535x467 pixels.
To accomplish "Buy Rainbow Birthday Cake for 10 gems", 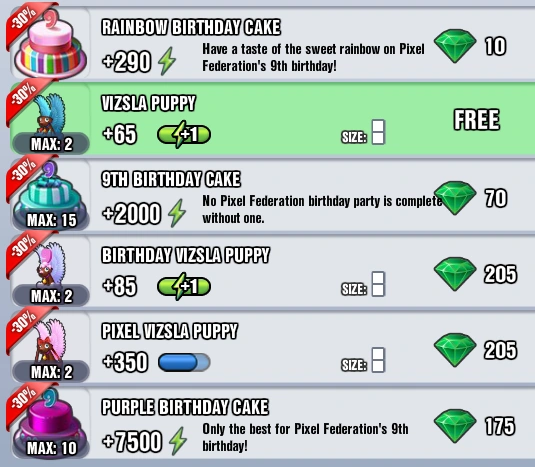I will pos(471,46).
